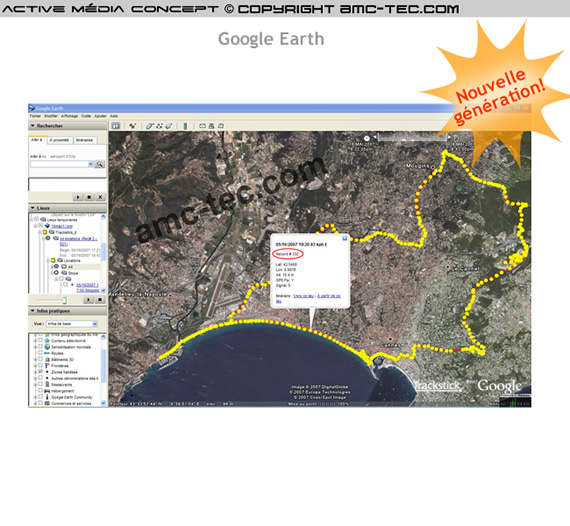Click the layers list scroll-up arrow
The width and height of the screenshot is (570, 526).
pos(103,337)
